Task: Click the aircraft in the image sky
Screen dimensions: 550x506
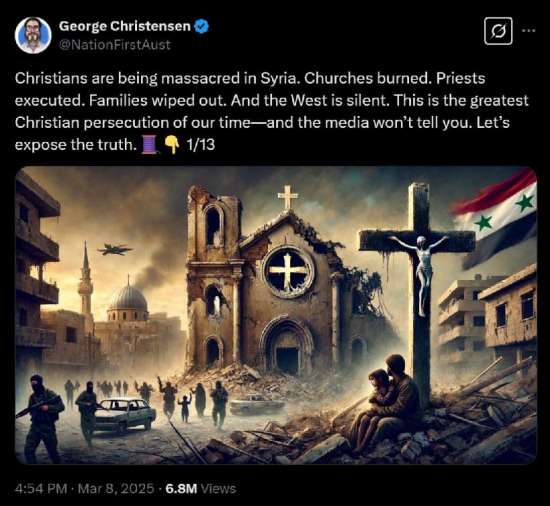Action: [x=115, y=250]
